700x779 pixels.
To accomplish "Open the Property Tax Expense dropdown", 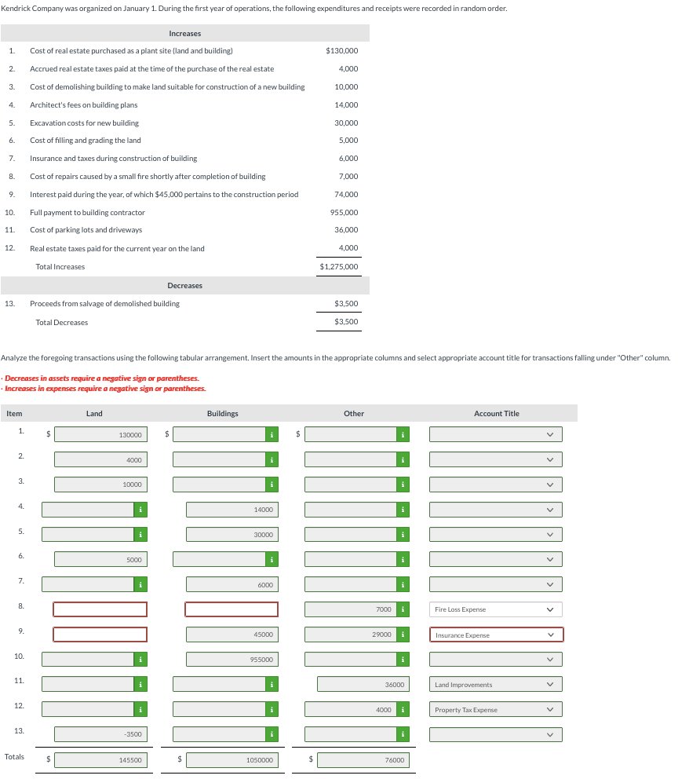I will pos(495,709).
